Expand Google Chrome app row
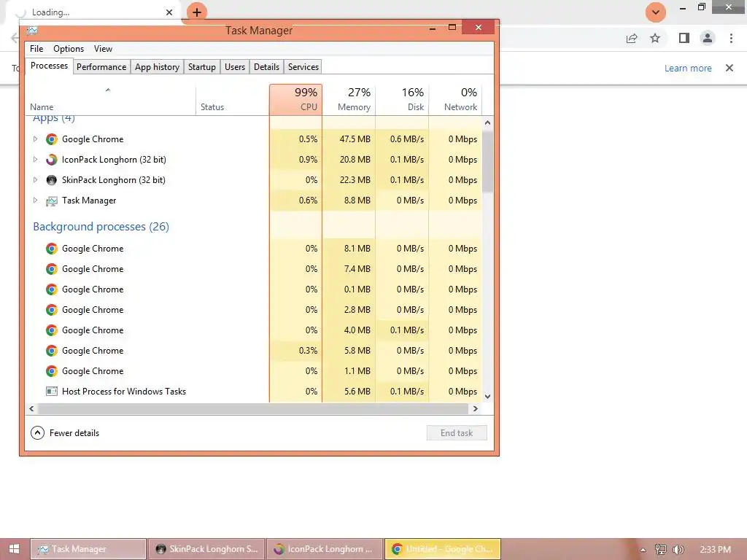Viewport: 747px width, 560px height. point(35,139)
